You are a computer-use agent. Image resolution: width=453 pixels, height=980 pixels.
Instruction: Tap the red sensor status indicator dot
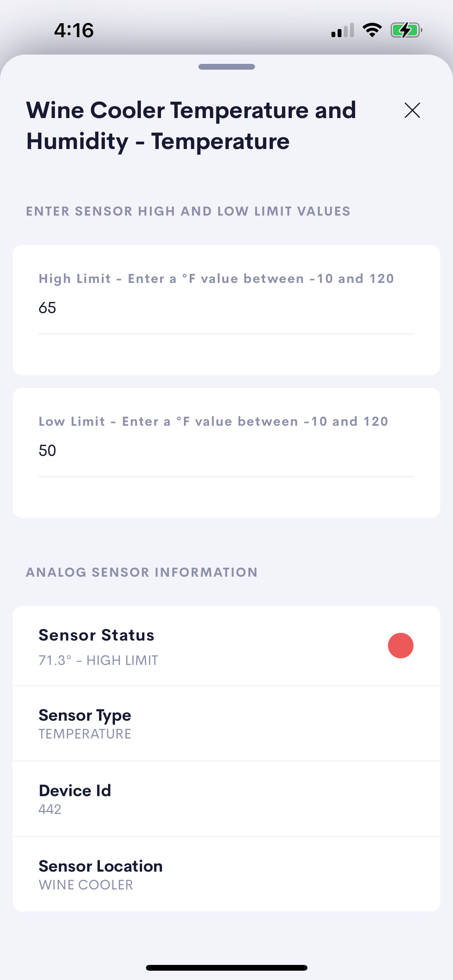pos(400,646)
